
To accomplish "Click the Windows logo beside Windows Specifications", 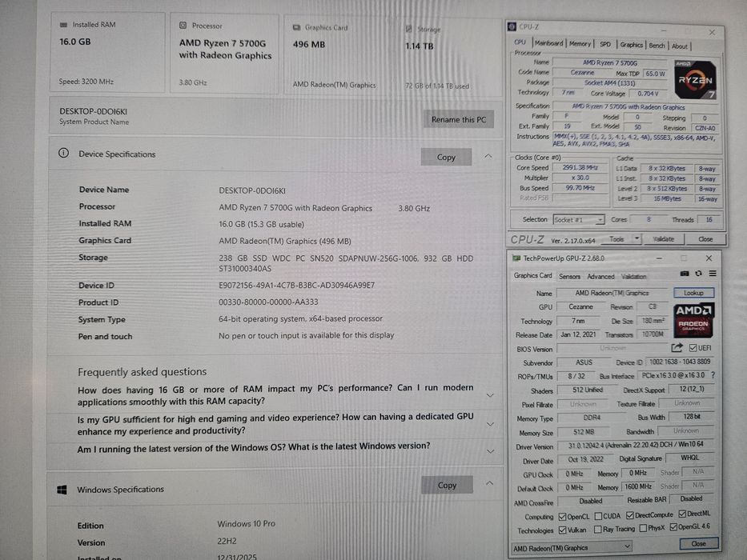I will (x=62, y=490).
